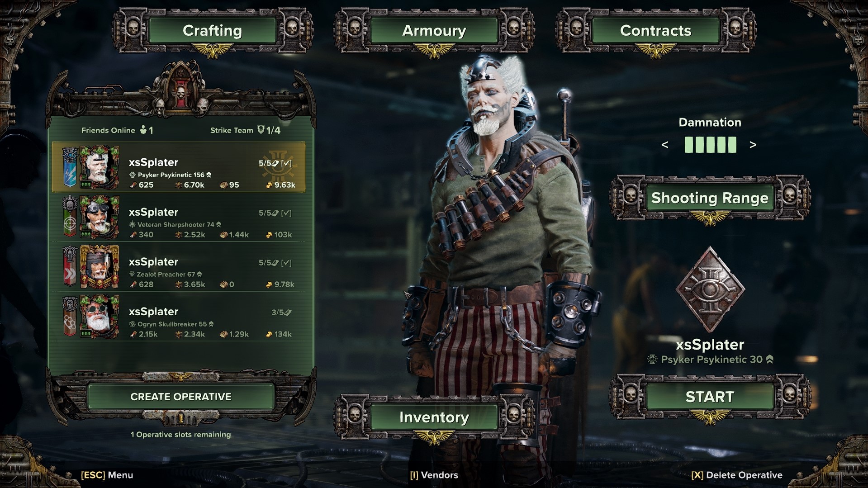
Task: Click the START button
Action: tap(710, 397)
